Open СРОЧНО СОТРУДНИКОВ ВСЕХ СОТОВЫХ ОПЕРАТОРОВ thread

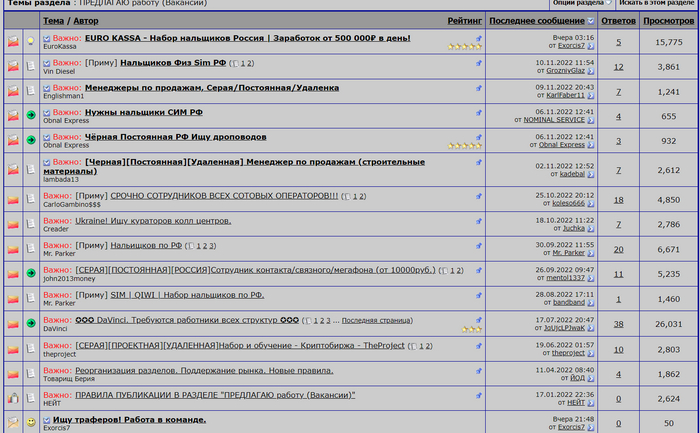224,196
